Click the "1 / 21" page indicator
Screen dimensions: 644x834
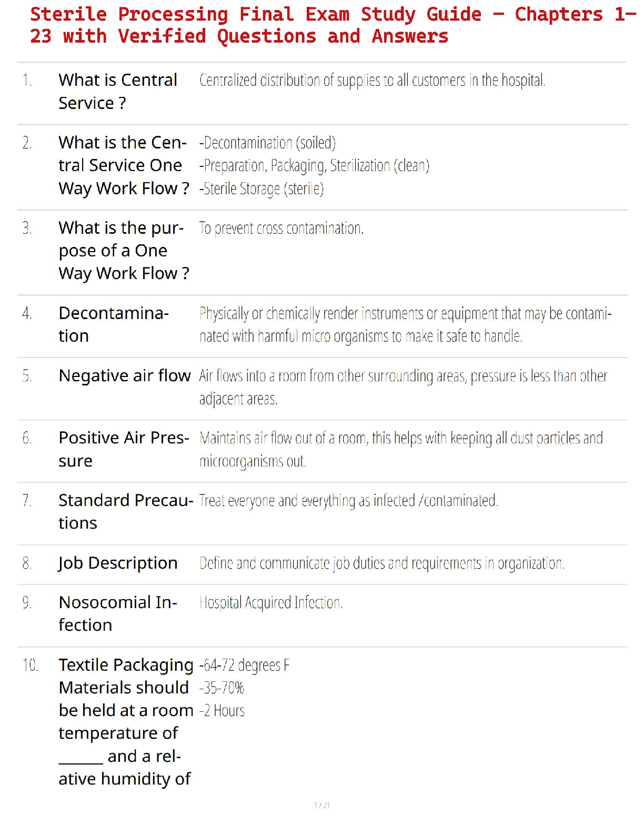coord(321,805)
